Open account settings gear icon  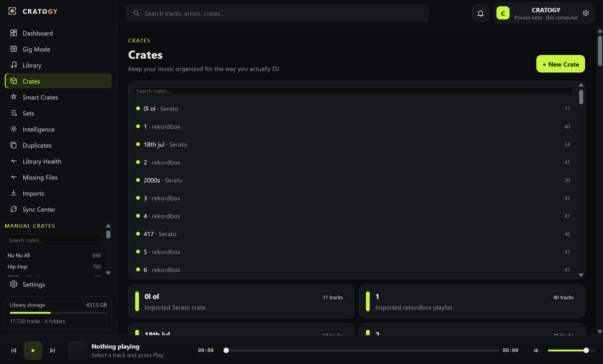(x=586, y=13)
